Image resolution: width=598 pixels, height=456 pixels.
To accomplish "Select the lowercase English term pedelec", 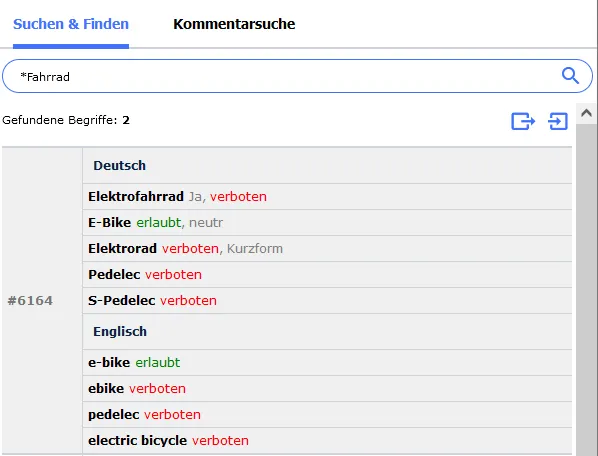I will point(114,414).
